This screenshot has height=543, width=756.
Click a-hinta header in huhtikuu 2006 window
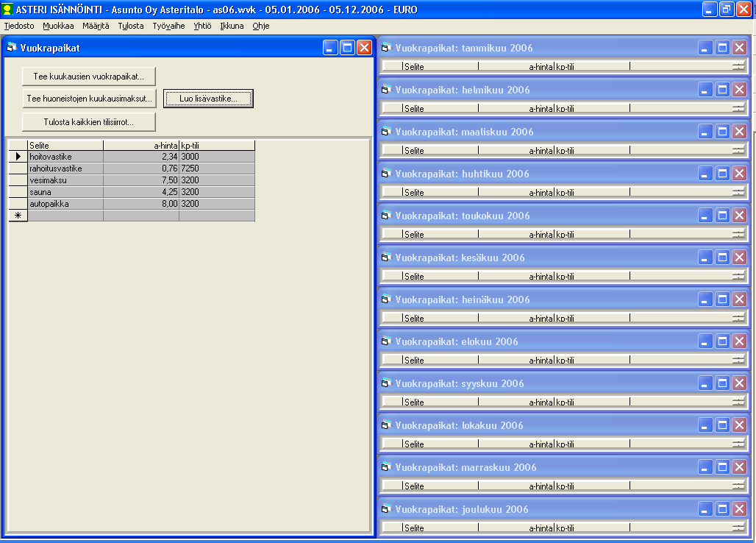(x=516, y=193)
